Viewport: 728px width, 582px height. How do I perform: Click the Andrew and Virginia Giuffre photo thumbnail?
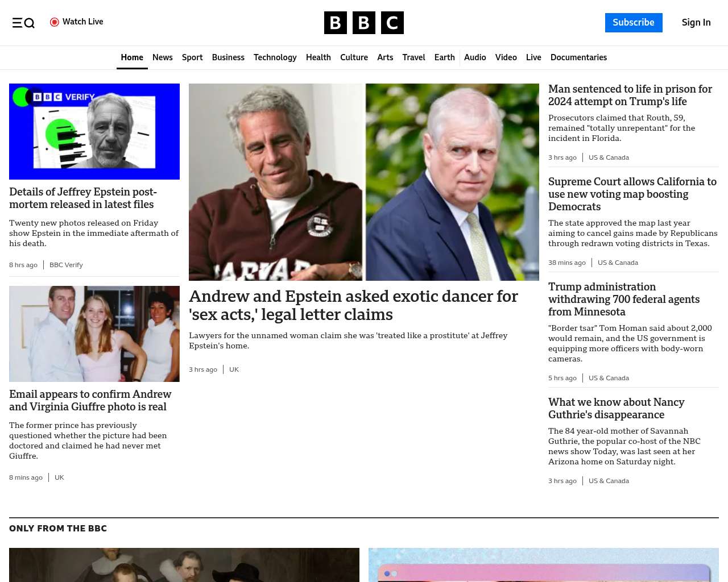[94, 334]
